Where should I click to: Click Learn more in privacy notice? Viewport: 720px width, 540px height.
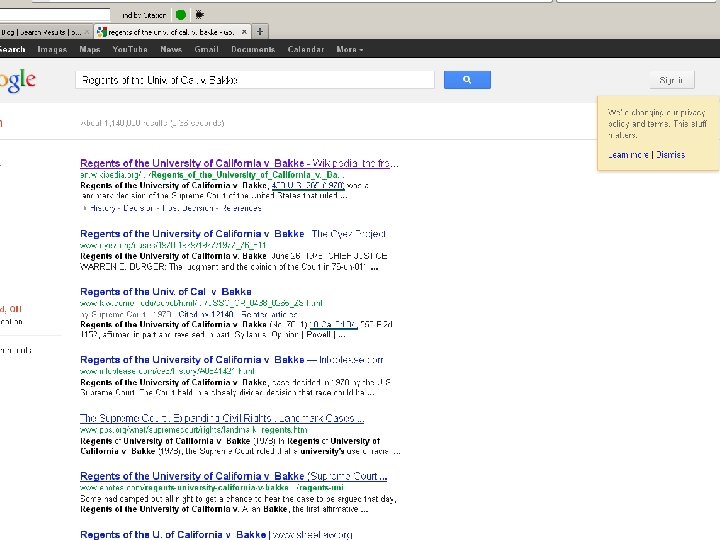(x=628, y=155)
